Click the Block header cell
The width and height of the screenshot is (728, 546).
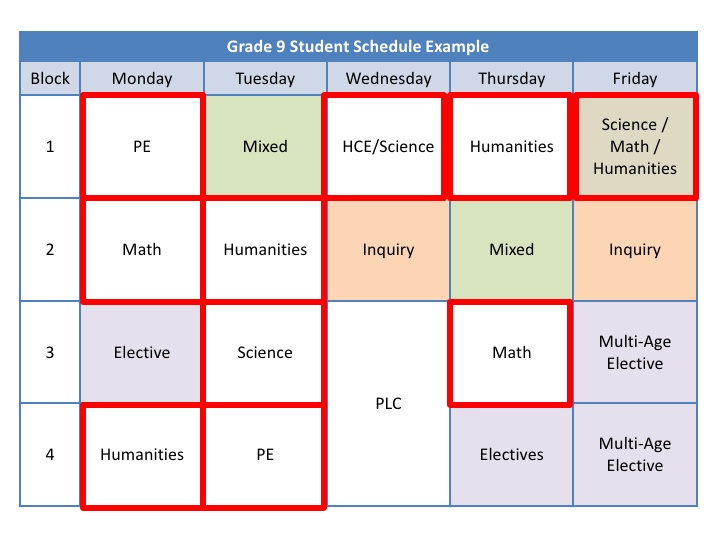(50, 78)
